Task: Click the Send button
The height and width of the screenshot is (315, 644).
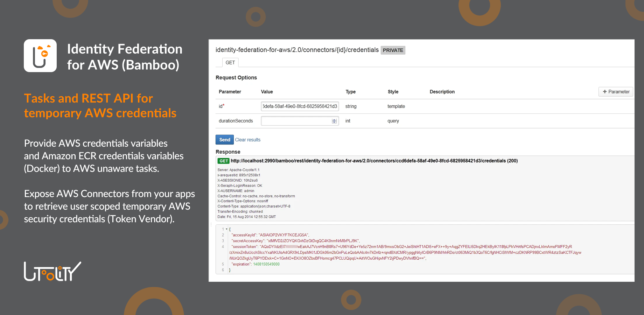Action: point(225,140)
